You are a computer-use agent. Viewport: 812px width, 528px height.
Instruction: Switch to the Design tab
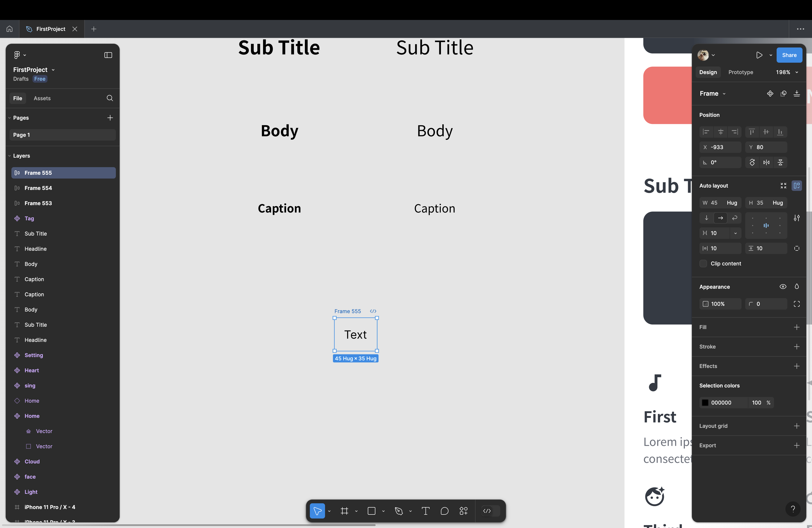708,72
